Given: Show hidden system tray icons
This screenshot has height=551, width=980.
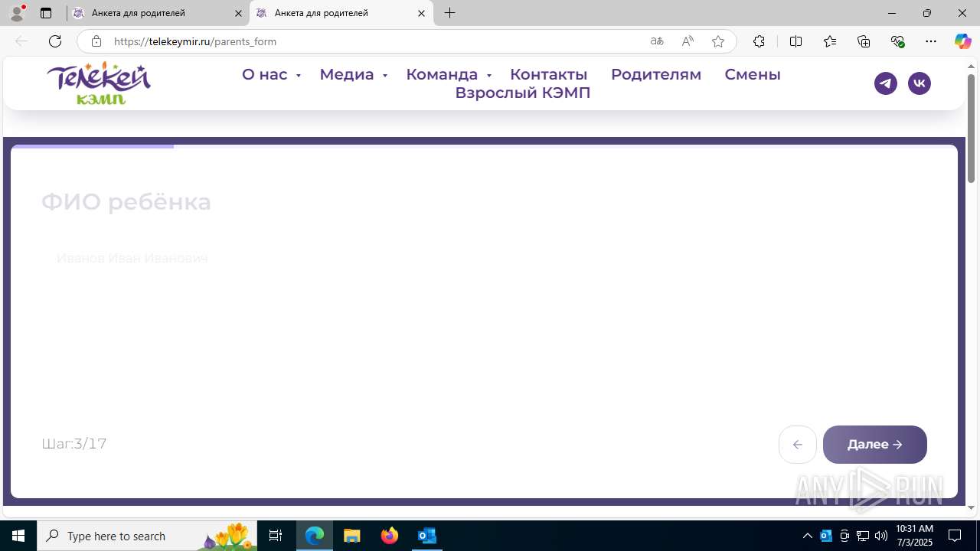Looking at the screenshot, I should (x=808, y=536).
